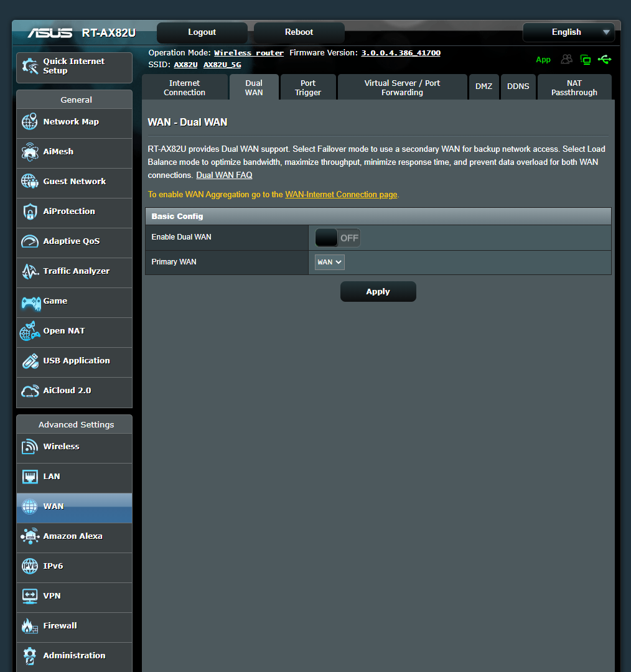Open the Virtual Server / Port Forwarding tab
The image size is (631, 672).
pos(402,88)
